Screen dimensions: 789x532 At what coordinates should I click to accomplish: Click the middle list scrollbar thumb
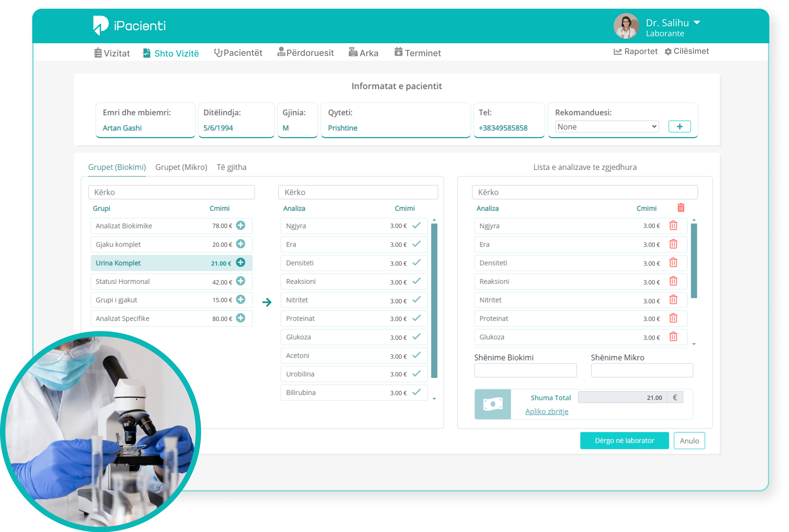[434, 300]
